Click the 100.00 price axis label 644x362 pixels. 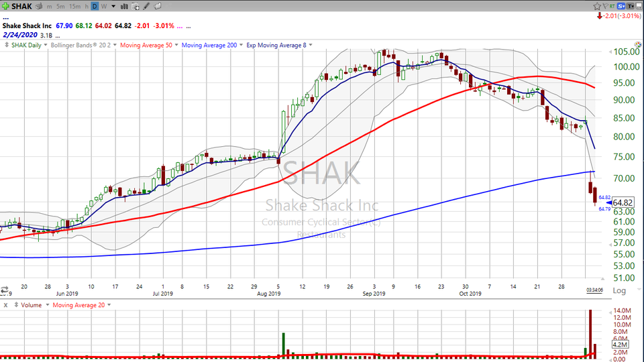tap(627, 67)
